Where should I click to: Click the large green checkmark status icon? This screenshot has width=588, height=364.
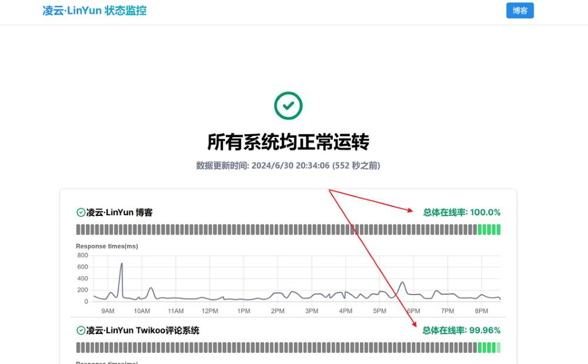pos(288,106)
